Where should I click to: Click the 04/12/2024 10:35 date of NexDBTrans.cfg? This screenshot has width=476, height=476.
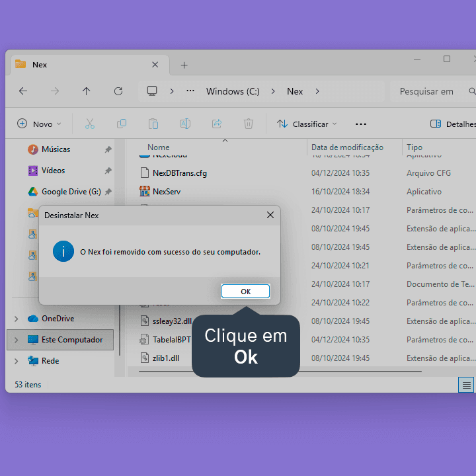point(340,173)
